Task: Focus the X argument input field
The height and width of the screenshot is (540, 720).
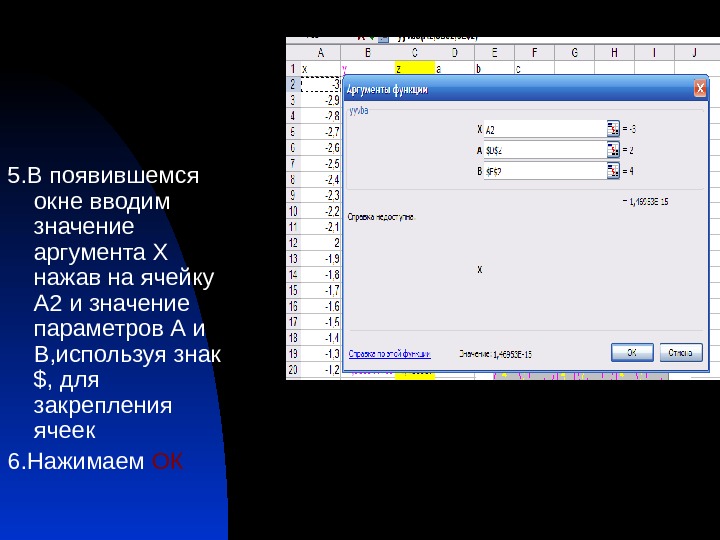Action: tap(545, 129)
